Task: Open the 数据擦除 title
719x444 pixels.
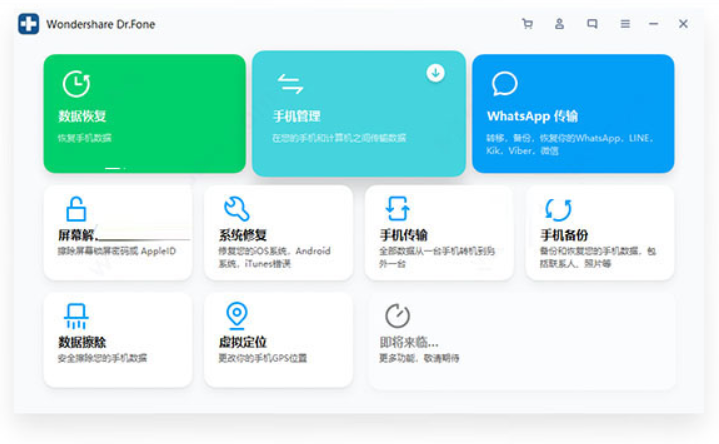Action: point(82,342)
